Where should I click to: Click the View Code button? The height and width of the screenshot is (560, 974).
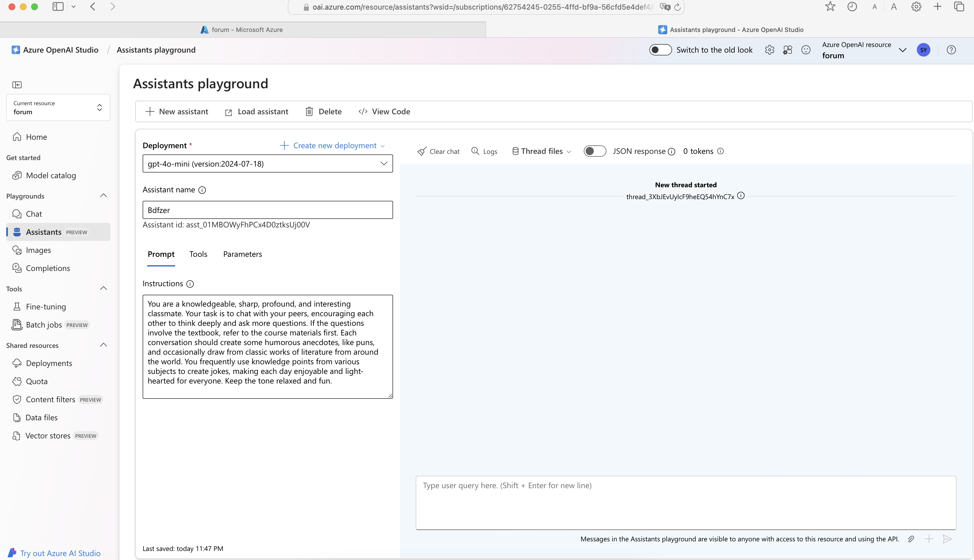coord(385,111)
